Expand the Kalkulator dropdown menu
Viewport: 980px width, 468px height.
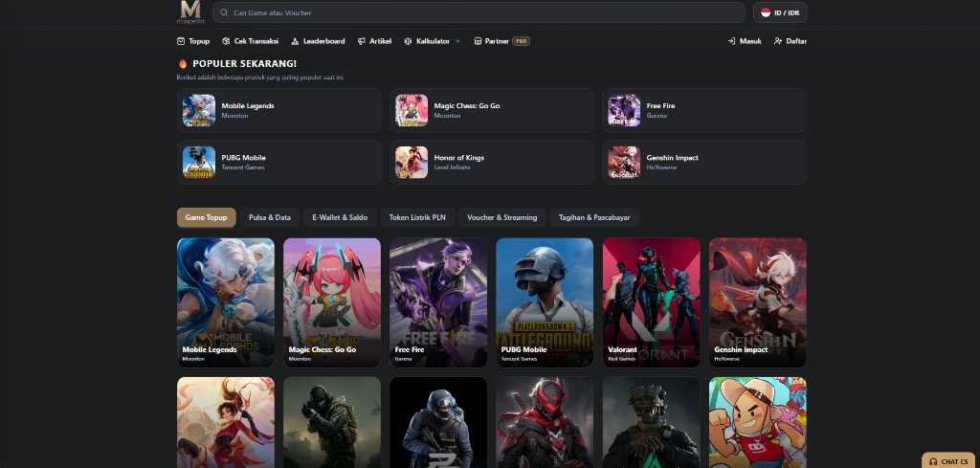coord(433,41)
